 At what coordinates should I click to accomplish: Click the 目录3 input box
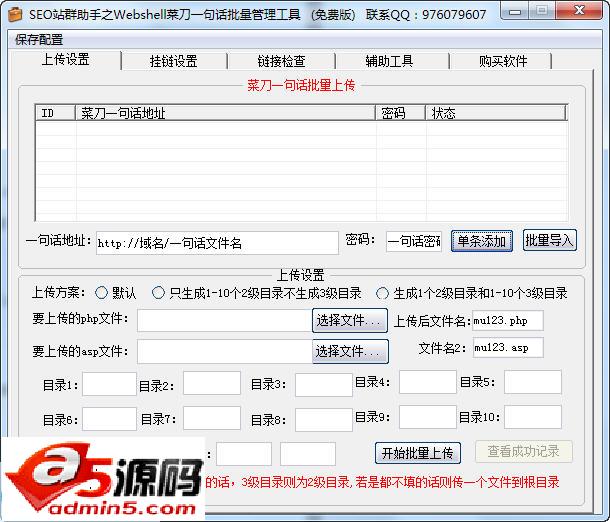324,385
